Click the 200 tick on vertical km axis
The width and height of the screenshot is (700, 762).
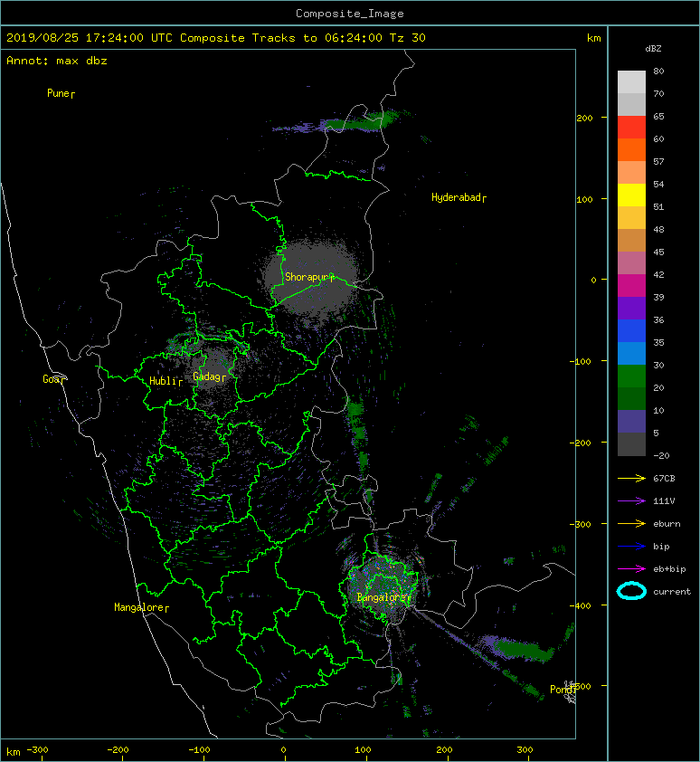(585, 118)
